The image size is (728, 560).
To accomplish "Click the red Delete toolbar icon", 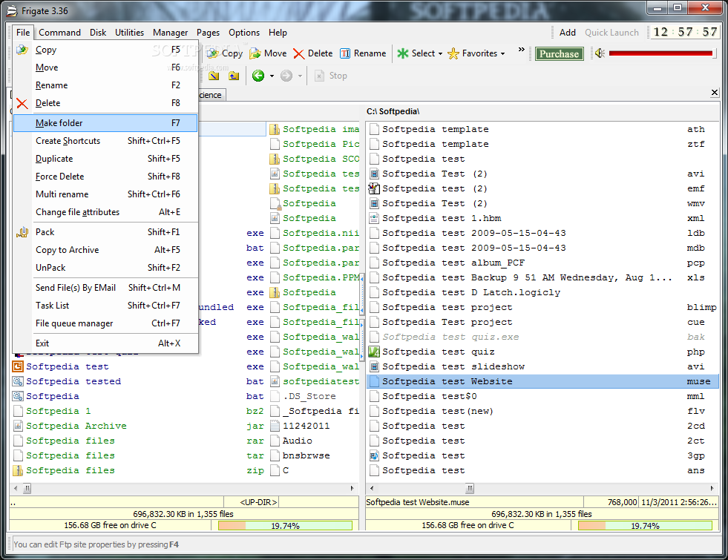I will (299, 54).
